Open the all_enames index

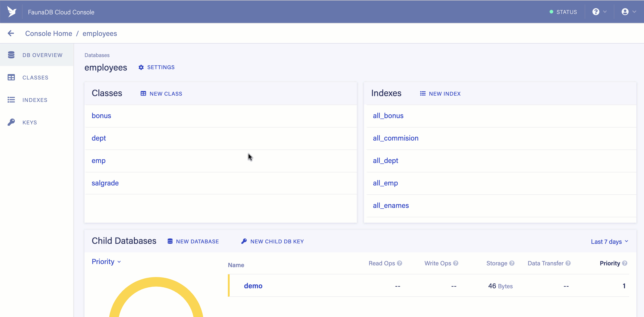[391, 206]
